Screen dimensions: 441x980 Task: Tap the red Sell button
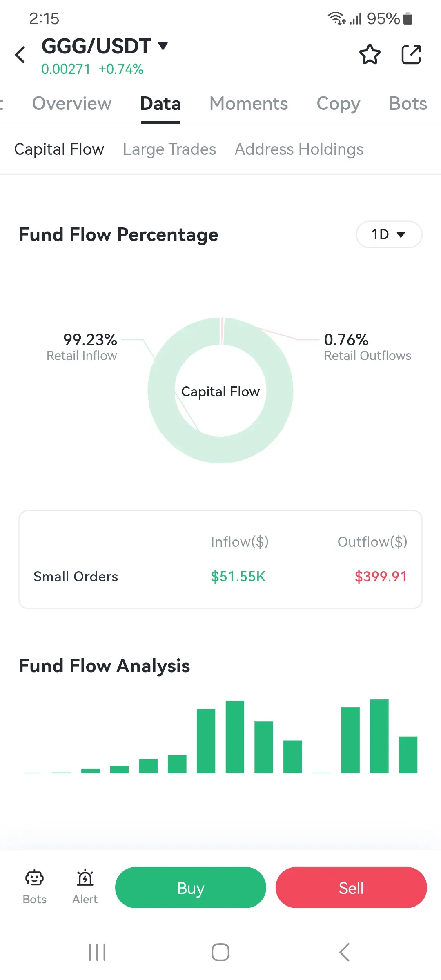click(351, 888)
